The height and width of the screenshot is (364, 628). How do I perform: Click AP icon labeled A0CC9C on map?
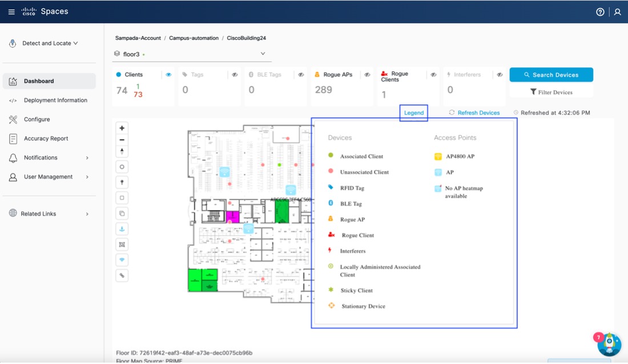pyautogui.click(x=291, y=190)
